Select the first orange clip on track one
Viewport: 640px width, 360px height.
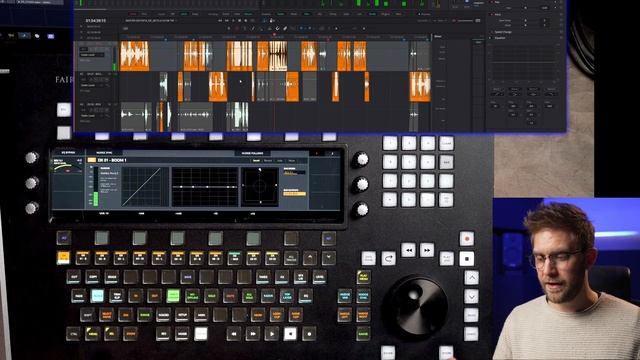coord(135,56)
